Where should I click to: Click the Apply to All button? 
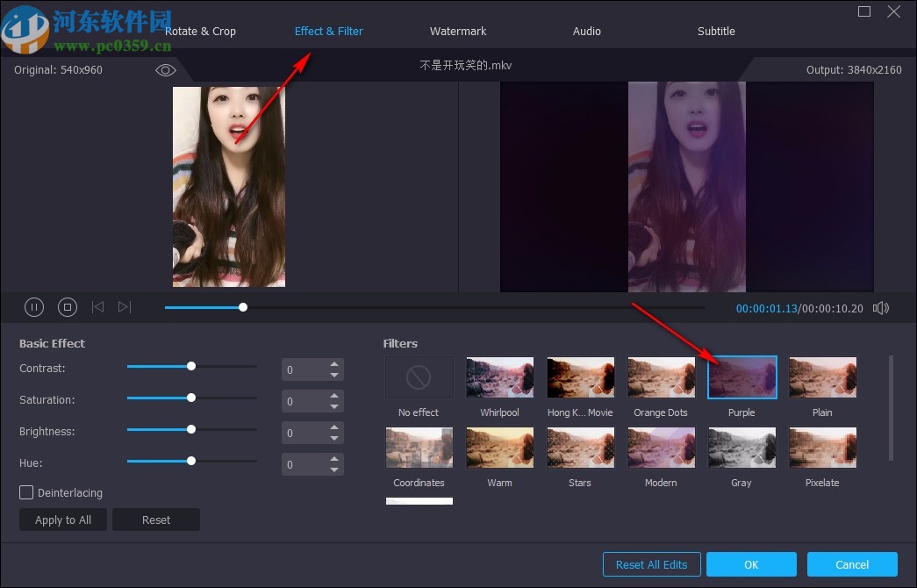[x=63, y=520]
